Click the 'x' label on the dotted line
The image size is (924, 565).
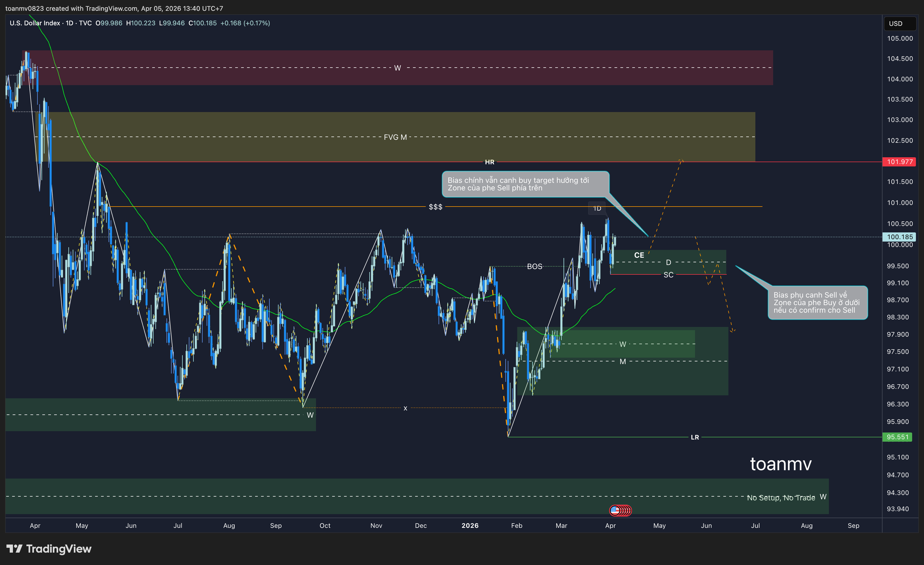[x=405, y=408]
